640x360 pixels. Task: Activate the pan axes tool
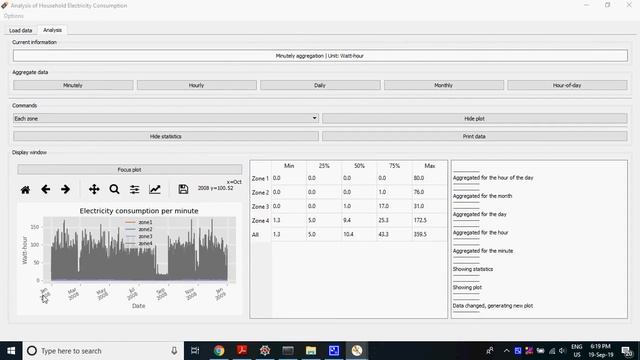[x=94, y=189]
